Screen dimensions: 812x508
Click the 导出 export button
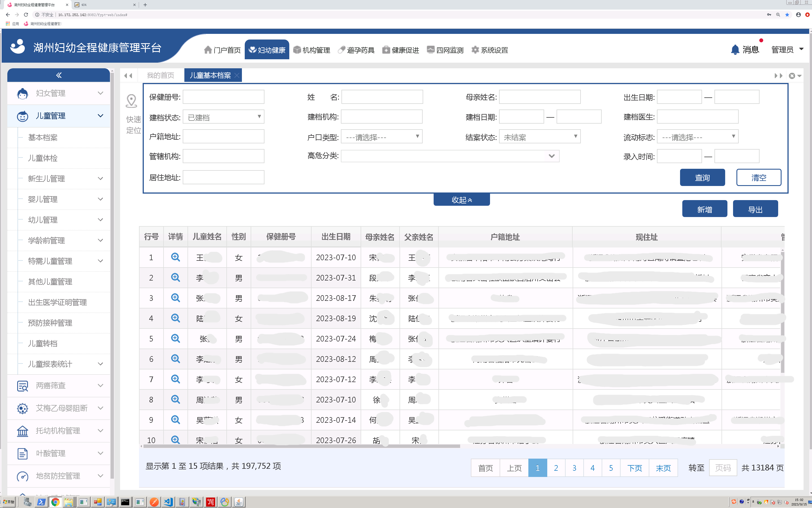click(755, 209)
